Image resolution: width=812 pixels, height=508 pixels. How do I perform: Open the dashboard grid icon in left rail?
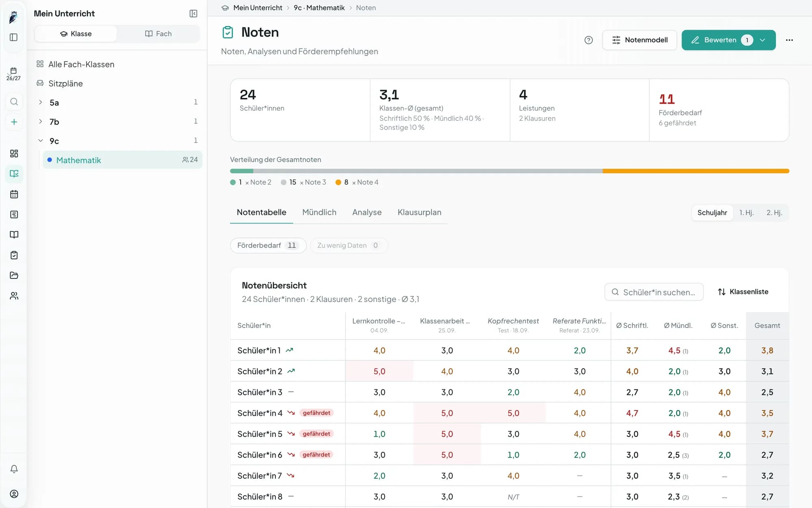(x=14, y=153)
